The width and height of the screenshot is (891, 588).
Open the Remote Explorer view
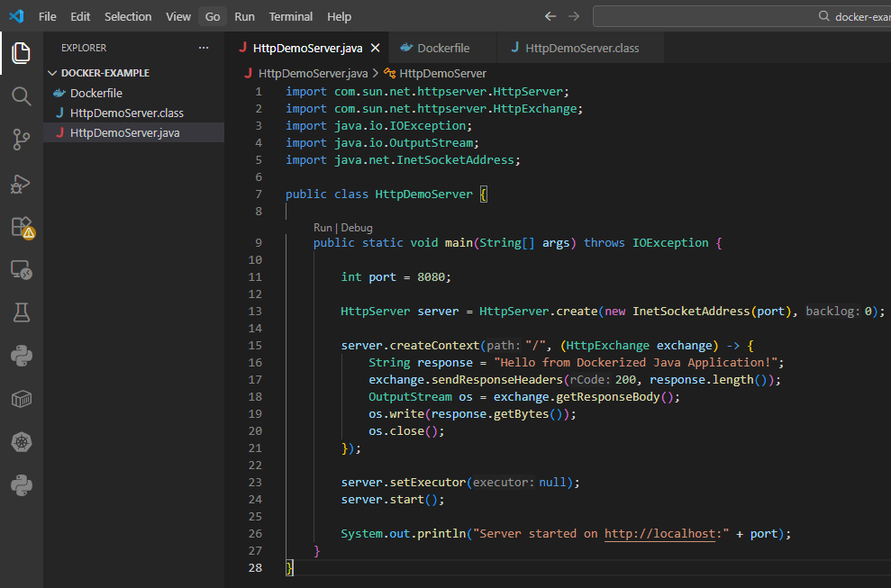pyautogui.click(x=22, y=269)
